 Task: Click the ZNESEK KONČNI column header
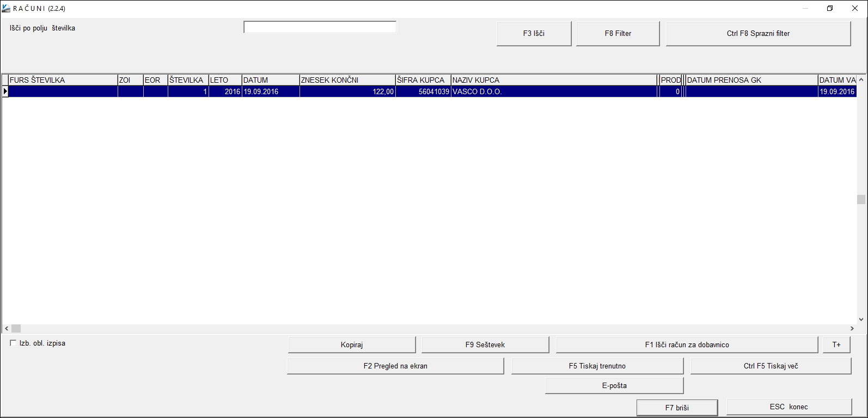[x=347, y=80]
